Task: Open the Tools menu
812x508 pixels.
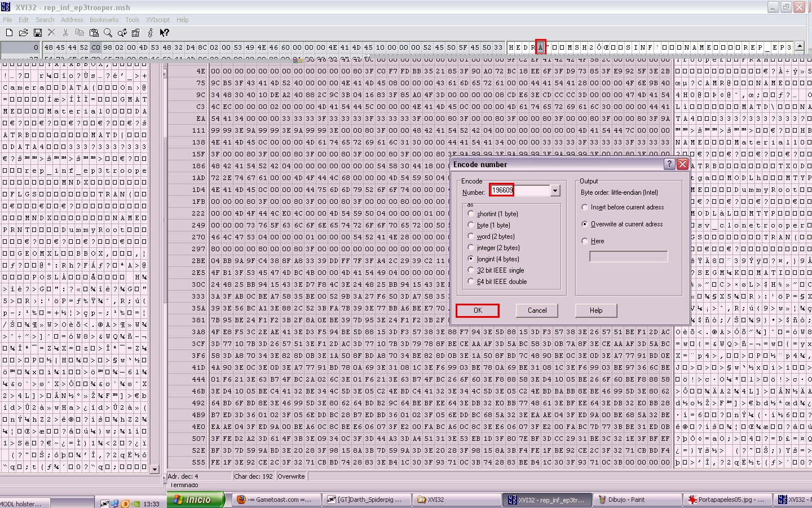Action: pos(133,20)
